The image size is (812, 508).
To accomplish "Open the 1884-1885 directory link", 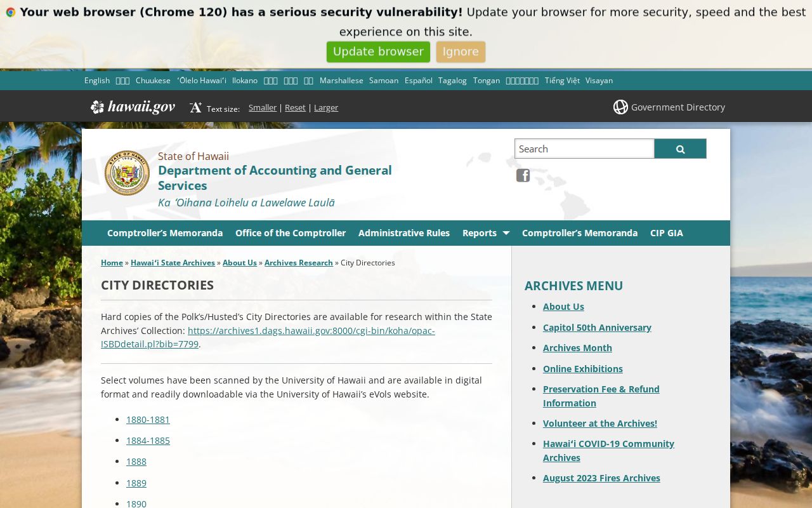I will point(148,440).
